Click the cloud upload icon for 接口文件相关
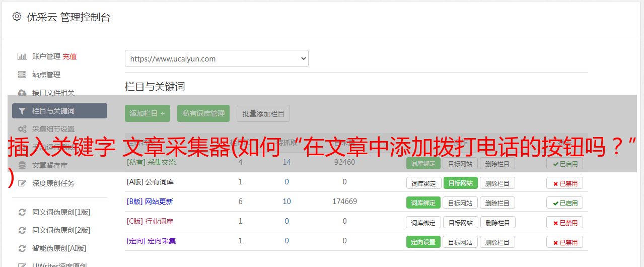This screenshot has height=267, width=644. (x=22, y=93)
